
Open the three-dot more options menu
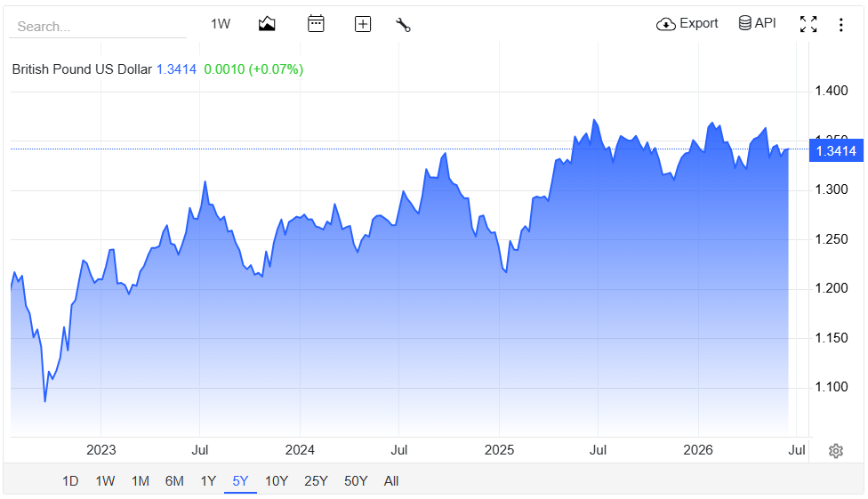pos(841,24)
